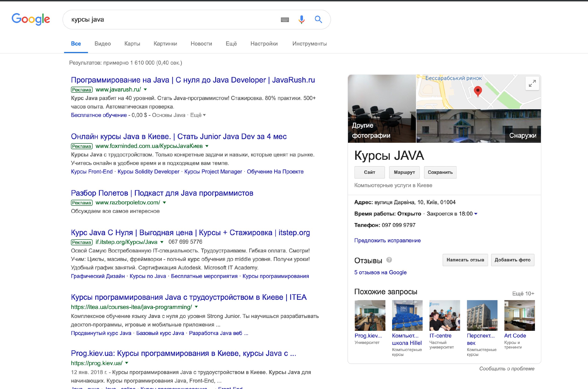Click the red map pin marker
Image resolution: width=588 pixels, height=389 pixels.
tap(478, 91)
